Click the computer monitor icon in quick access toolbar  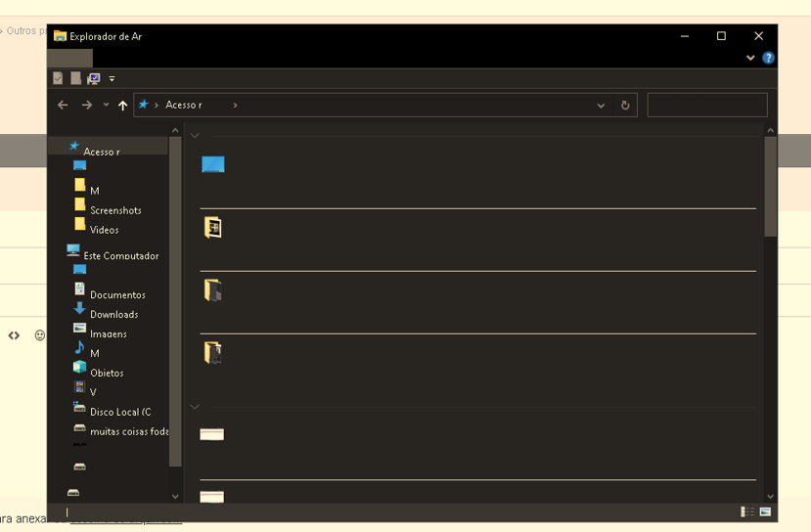(94, 78)
